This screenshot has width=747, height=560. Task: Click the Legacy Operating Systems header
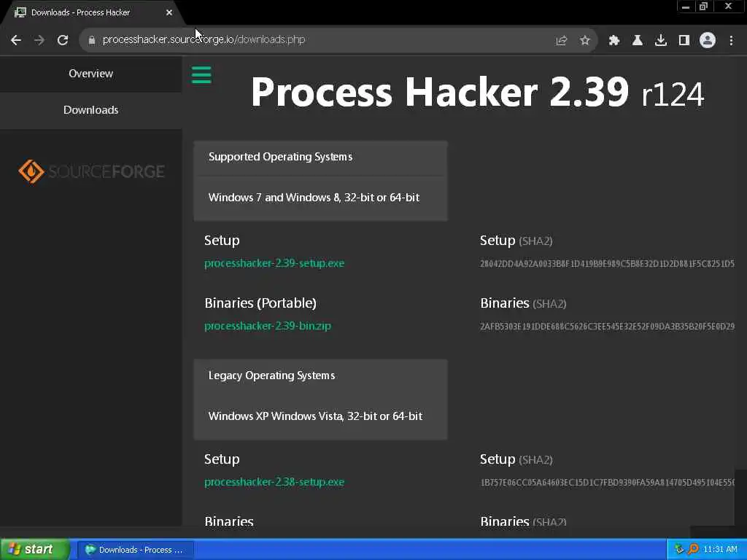[x=271, y=376]
